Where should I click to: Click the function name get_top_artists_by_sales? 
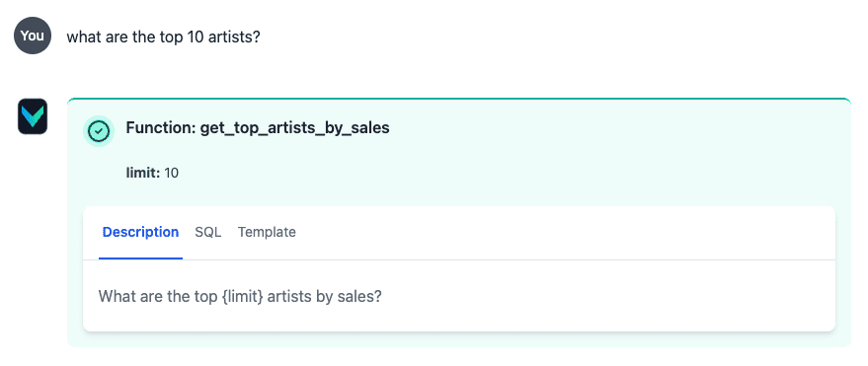[x=294, y=128]
